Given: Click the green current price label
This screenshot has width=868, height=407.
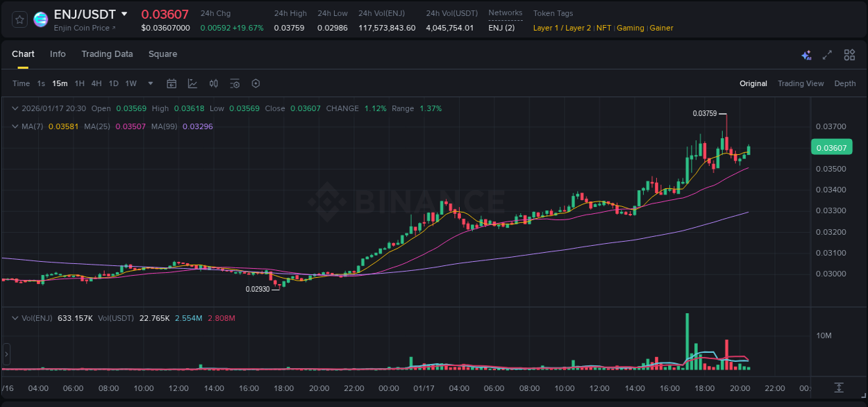Looking at the screenshot, I should tap(831, 147).
